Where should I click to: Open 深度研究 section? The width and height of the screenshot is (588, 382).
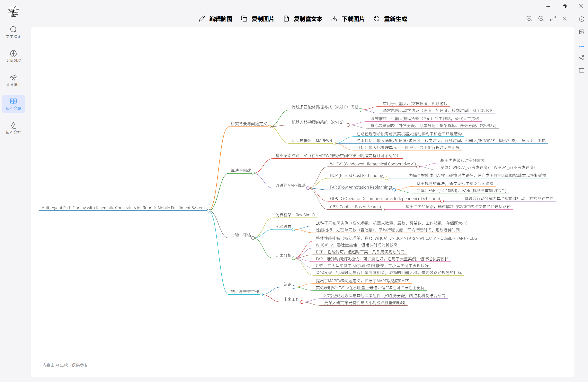coord(13,80)
